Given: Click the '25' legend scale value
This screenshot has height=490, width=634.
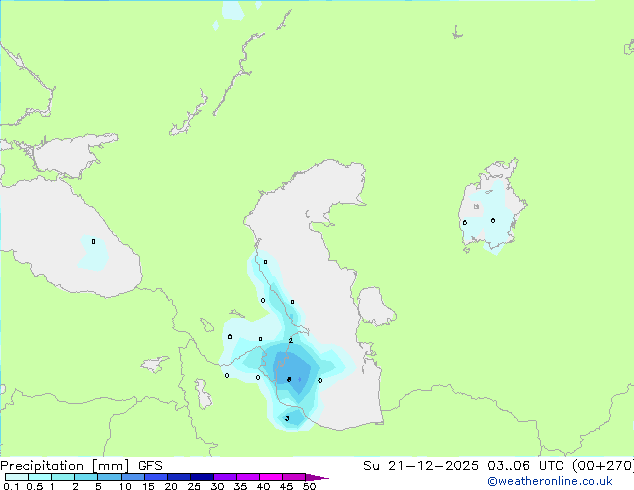Looking at the screenshot, I should point(194,486).
